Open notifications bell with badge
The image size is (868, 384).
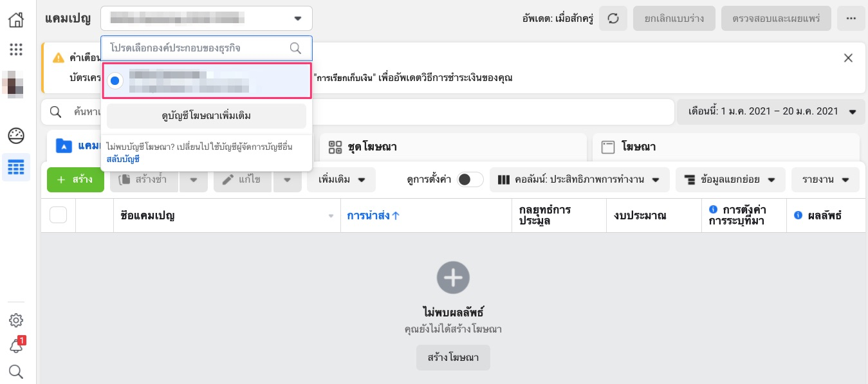(x=16, y=346)
